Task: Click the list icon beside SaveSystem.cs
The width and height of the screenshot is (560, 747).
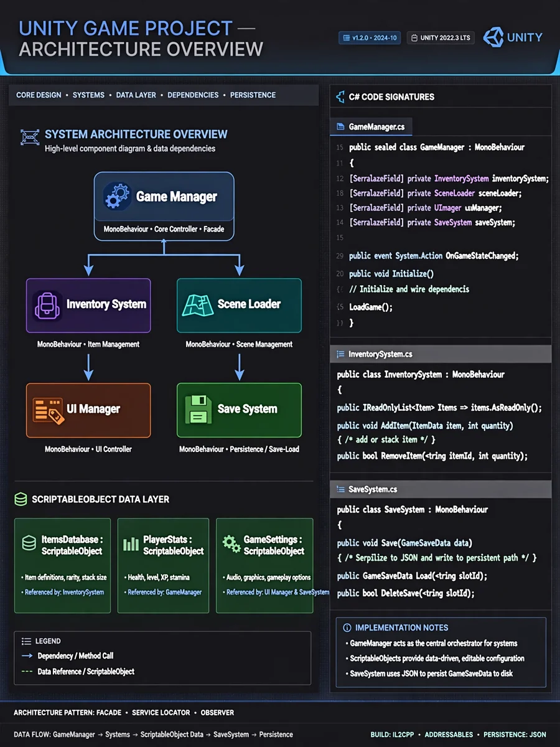Action: [340, 489]
